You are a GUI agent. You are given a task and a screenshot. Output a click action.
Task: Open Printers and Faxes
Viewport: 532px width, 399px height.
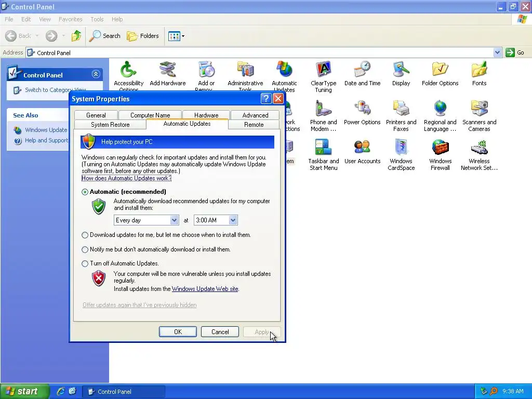pos(401,116)
